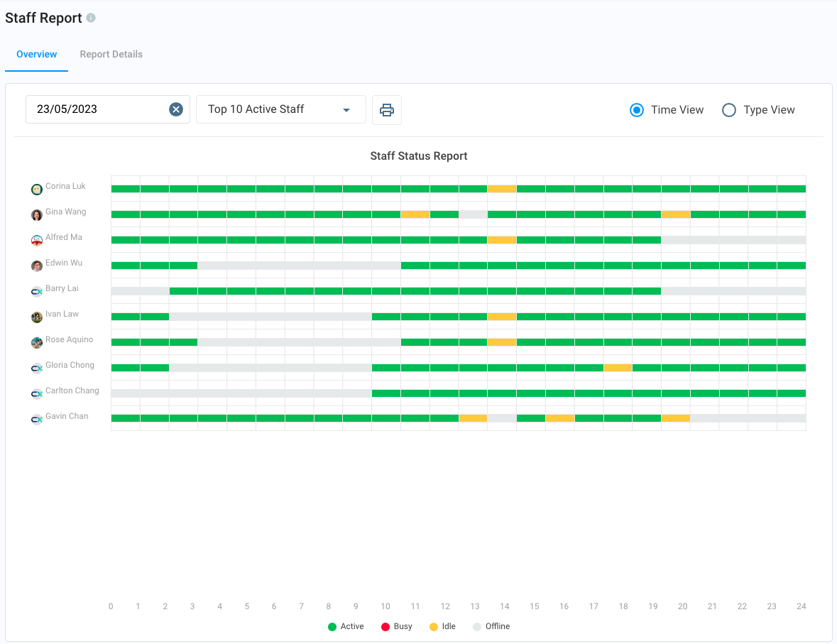Expand the staff filter dropdown arrow
The image size is (837, 644).
tap(346, 110)
